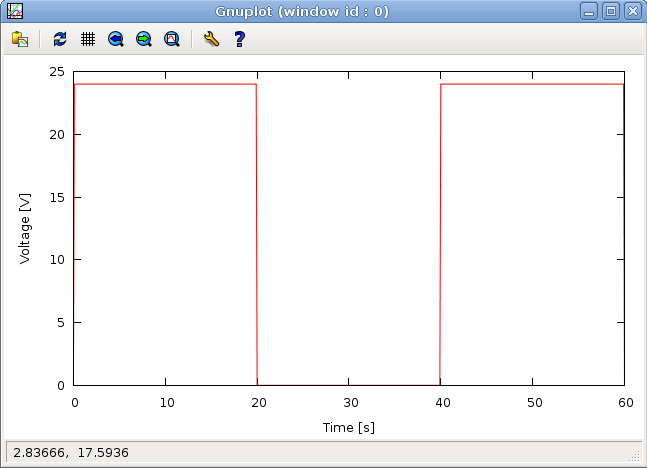Click the x-axis tick label 30
This screenshot has height=468, width=647.
pos(349,402)
